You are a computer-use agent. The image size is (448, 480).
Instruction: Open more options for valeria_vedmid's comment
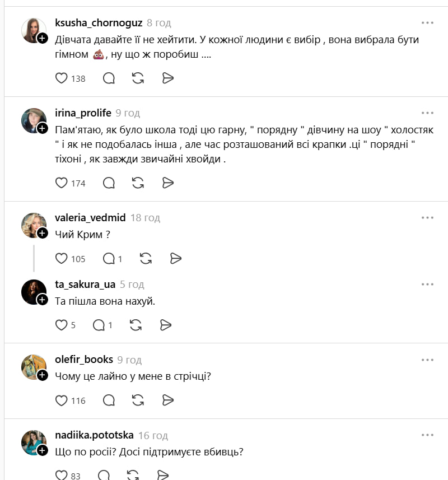pyautogui.click(x=427, y=218)
